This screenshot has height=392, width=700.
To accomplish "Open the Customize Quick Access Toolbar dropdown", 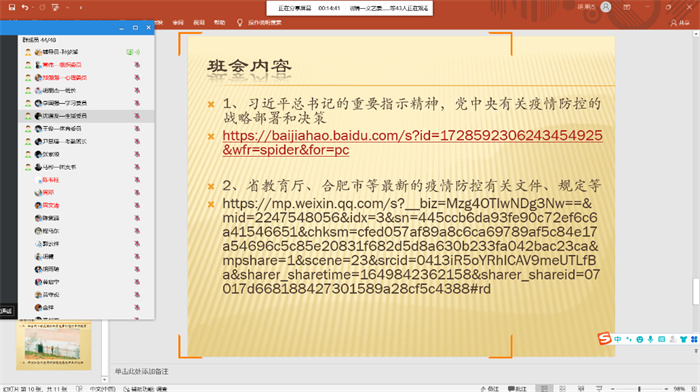I will [x=80, y=8].
